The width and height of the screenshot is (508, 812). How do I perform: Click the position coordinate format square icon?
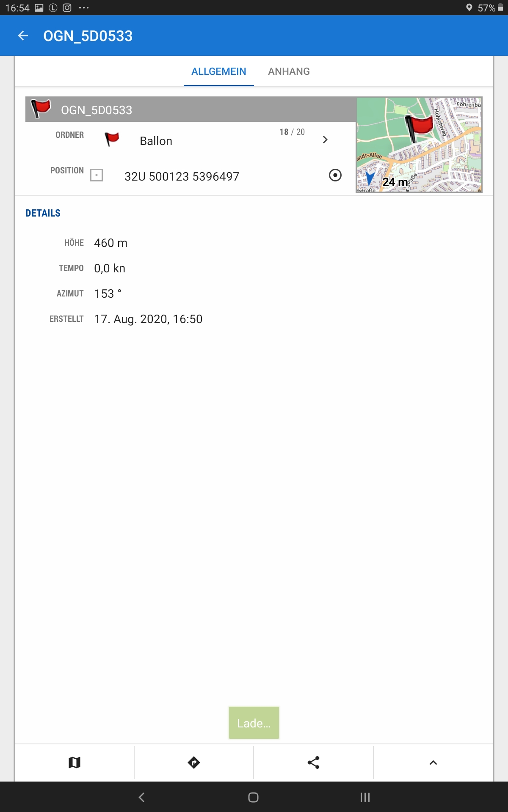[97, 175]
